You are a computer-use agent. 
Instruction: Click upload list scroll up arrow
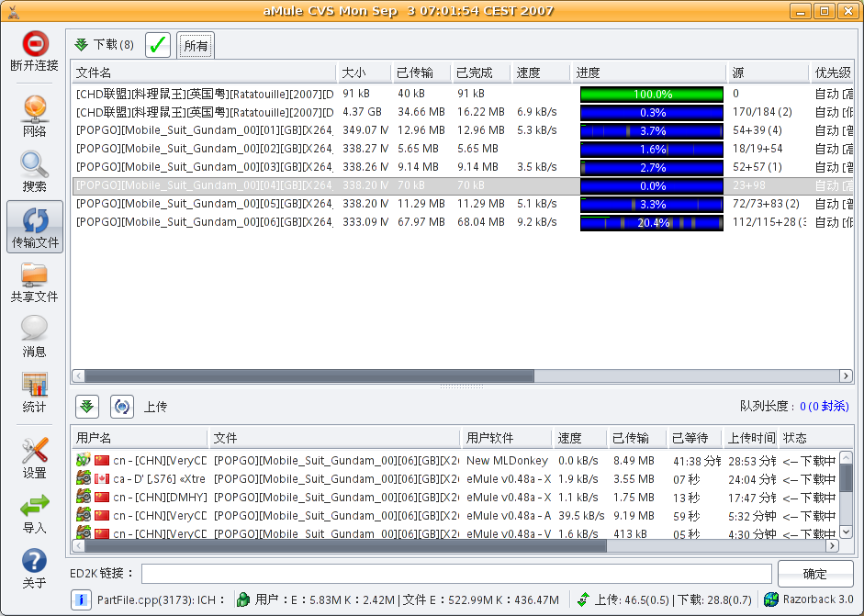pyautogui.click(x=847, y=458)
